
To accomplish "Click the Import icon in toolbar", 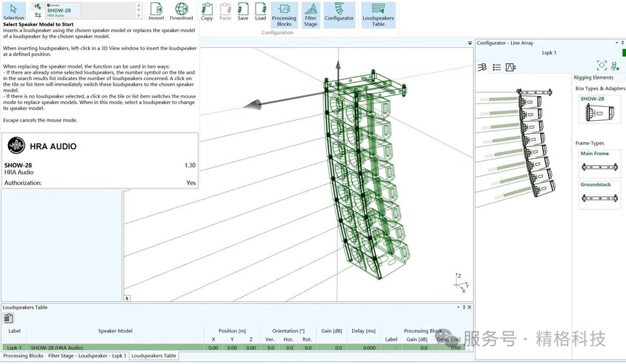I will click(156, 11).
